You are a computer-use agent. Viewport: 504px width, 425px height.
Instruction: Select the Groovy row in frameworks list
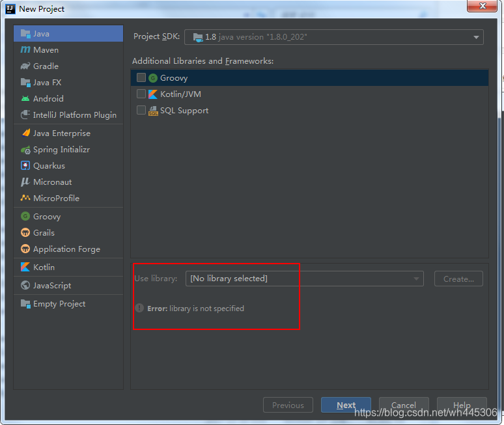tap(309, 77)
